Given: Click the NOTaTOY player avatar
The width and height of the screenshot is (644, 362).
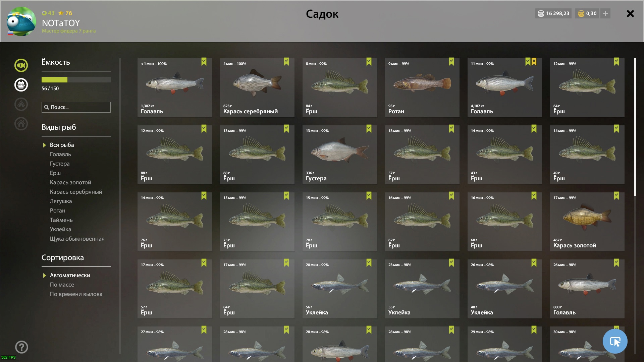Looking at the screenshot, I should tap(21, 21).
